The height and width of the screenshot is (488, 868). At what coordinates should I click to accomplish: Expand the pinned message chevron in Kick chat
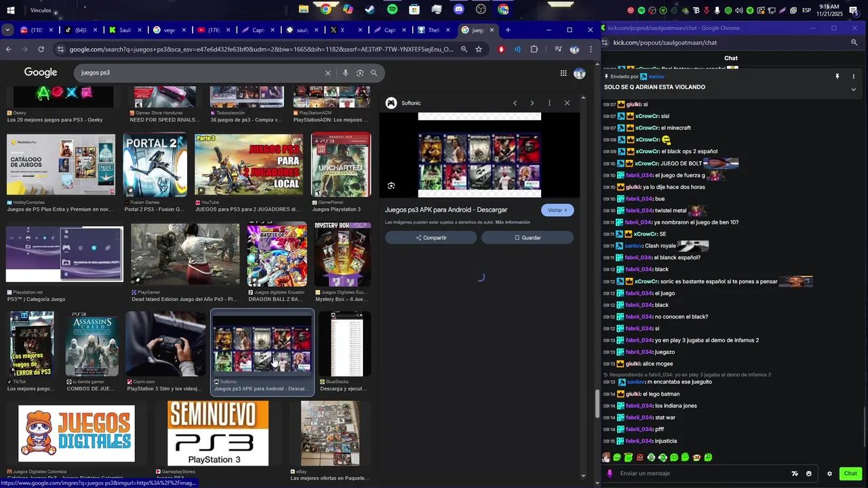click(x=854, y=89)
